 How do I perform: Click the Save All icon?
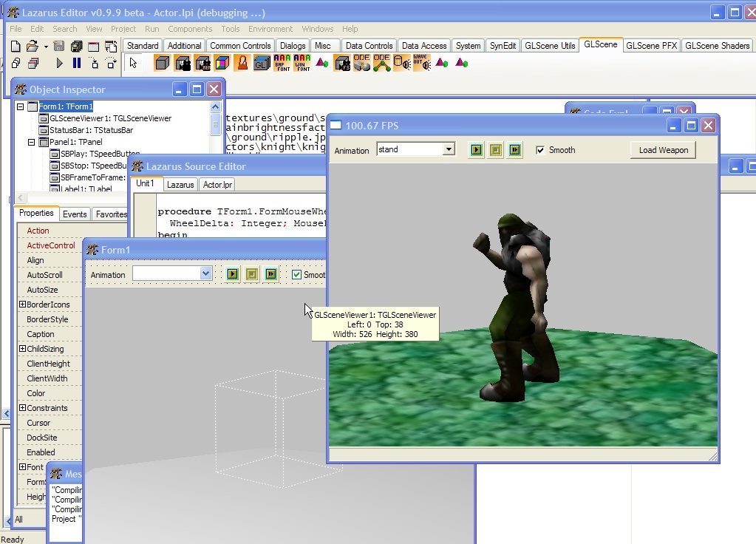[76, 47]
